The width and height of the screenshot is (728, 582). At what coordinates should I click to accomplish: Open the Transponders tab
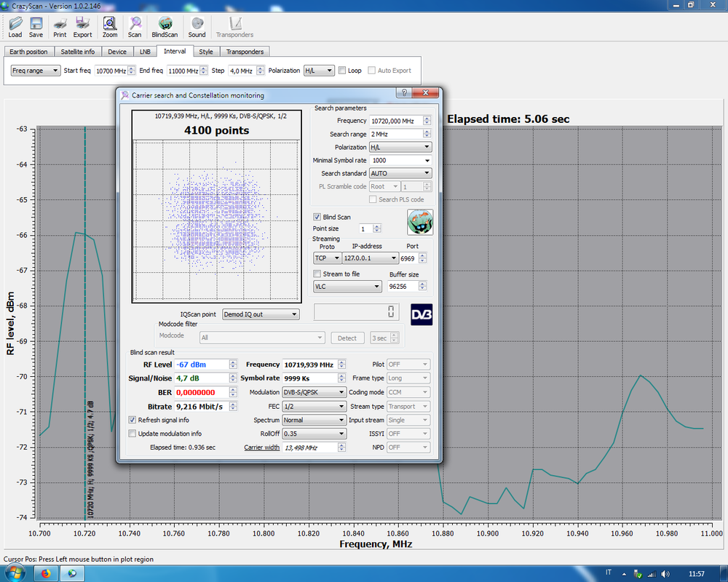click(245, 52)
